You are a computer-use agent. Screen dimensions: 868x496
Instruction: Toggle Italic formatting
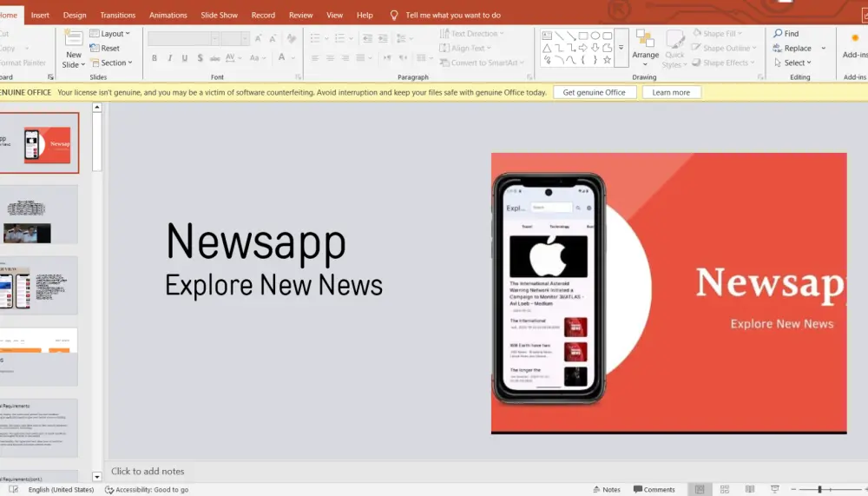tap(169, 57)
